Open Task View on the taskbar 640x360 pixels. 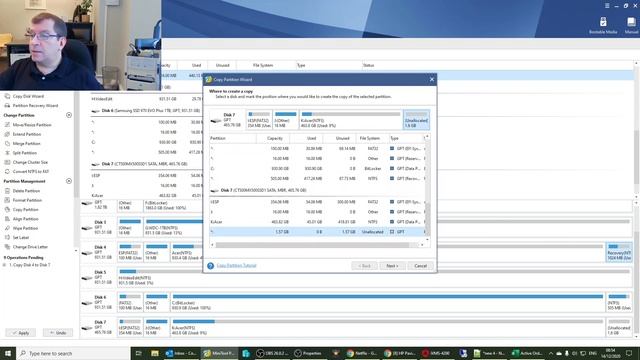pyautogui.click(x=138, y=353)
